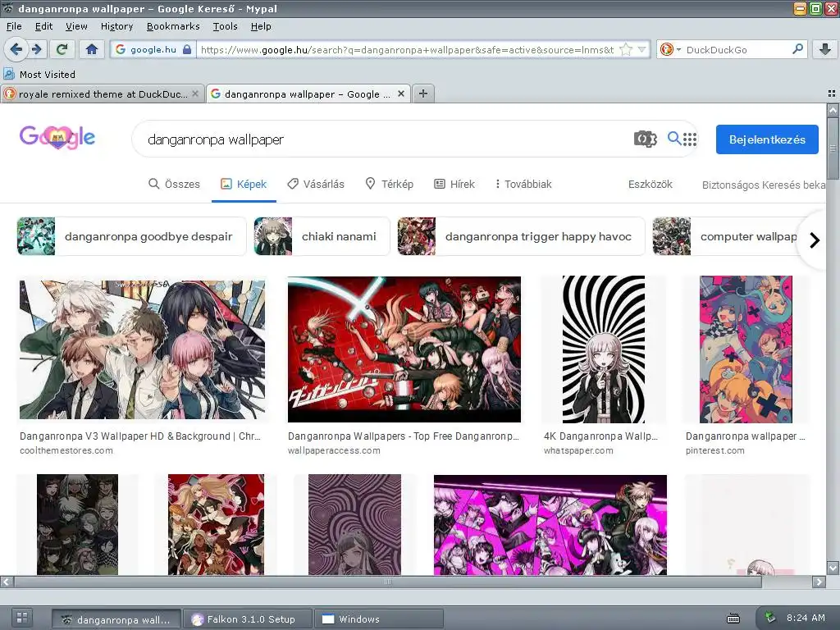Open the Most Visited bookmarks folder
The height and width of the screenshot is (630, 840).
39,75
